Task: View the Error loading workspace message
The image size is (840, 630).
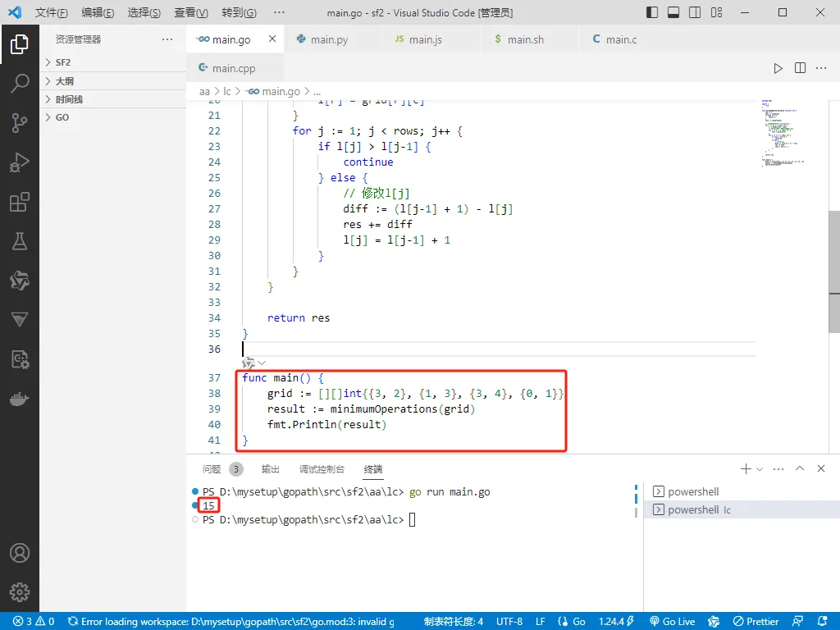Action: point(231,622)
